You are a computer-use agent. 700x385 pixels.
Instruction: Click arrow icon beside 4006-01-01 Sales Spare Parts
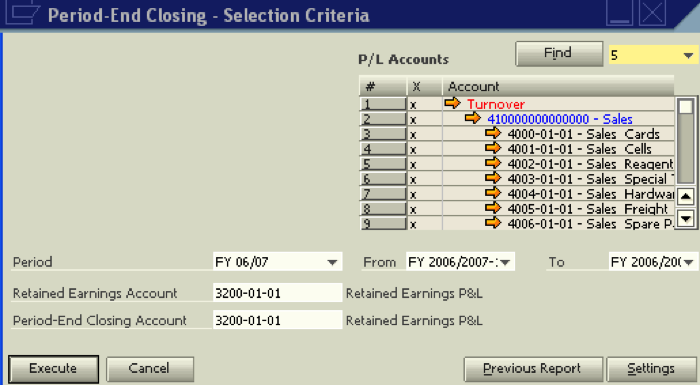tap(493, 223)
